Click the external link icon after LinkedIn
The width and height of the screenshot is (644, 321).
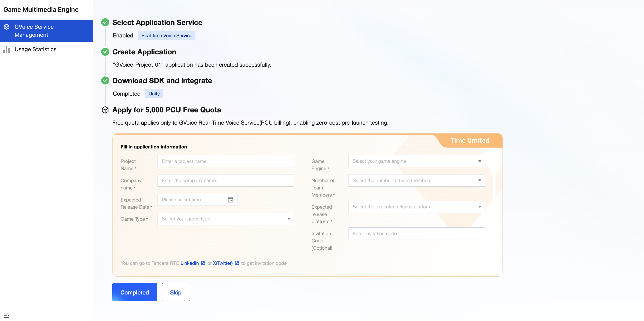pyautogui.click(x=203, y=263)
